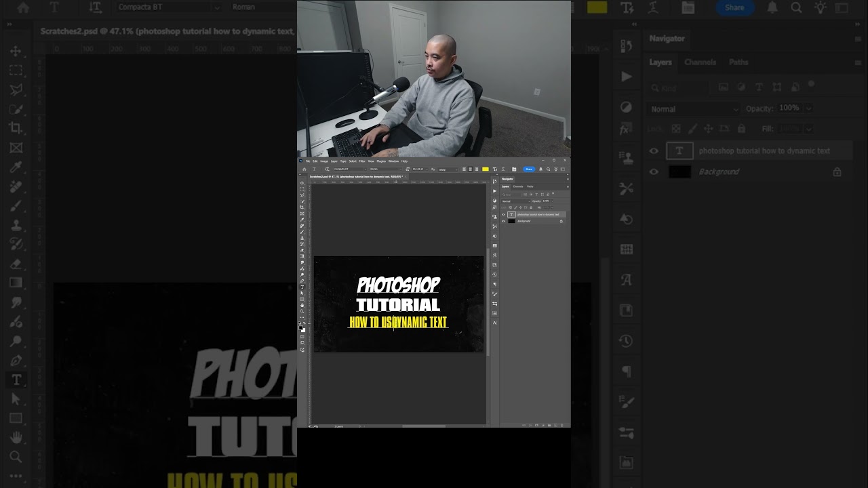Toggle the lock all padlock in the dimmed backdrop Lock row
868x488 pixels.
point(741,128)
